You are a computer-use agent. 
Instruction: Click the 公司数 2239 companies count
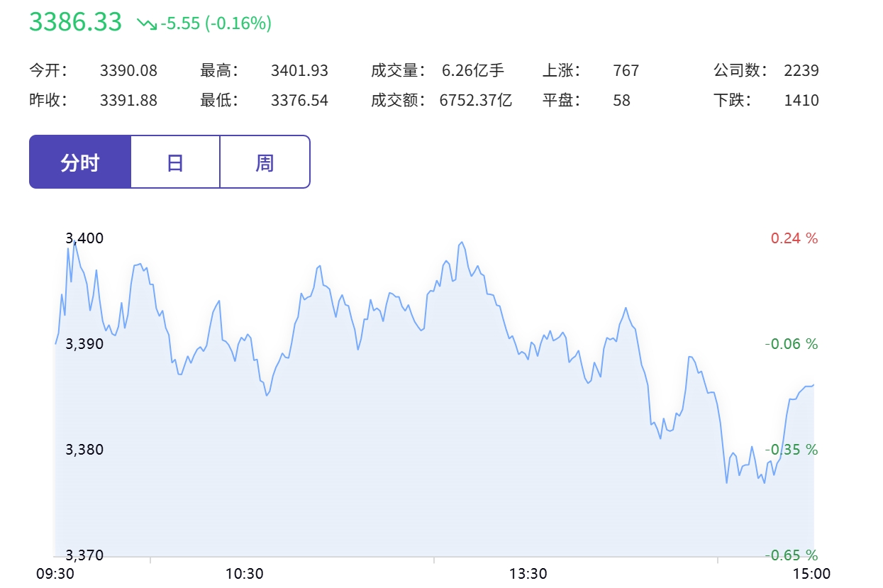click(x=801, y=70)
